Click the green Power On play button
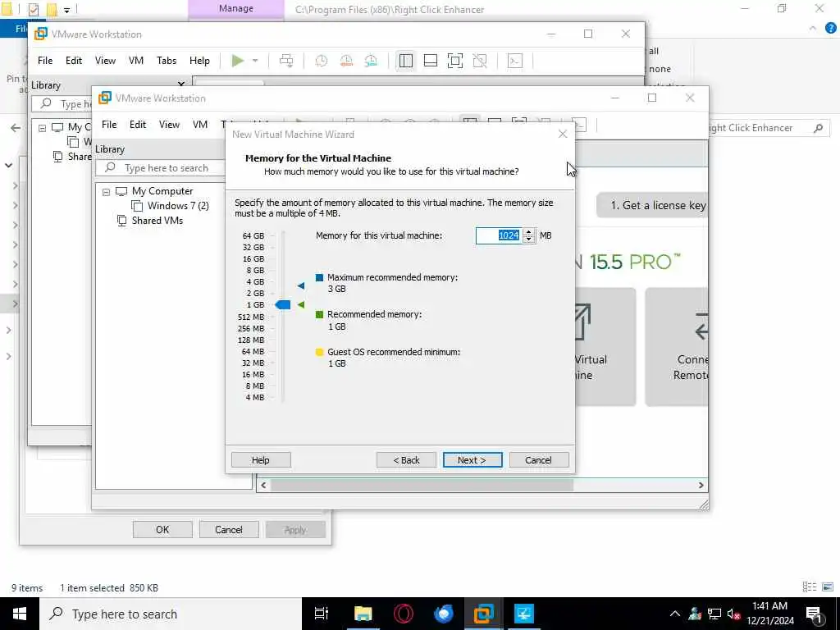The image size is (840, 630). point(237,61)
